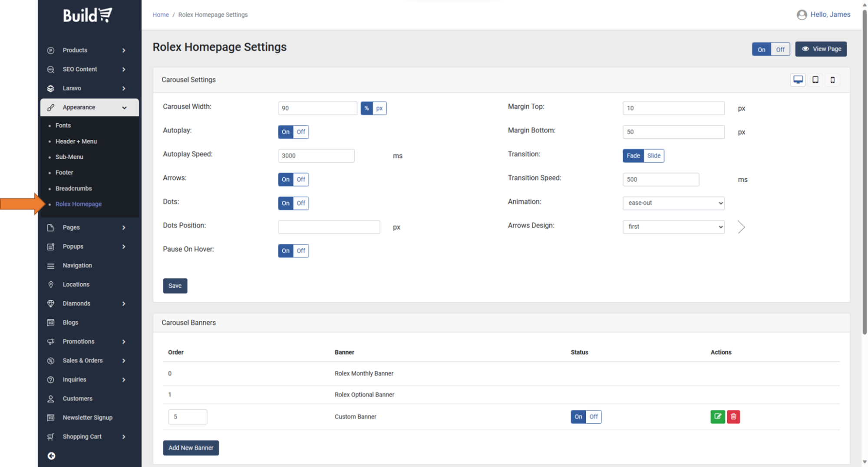Open Header + Menu appearance submenu item

pos(76,141)
